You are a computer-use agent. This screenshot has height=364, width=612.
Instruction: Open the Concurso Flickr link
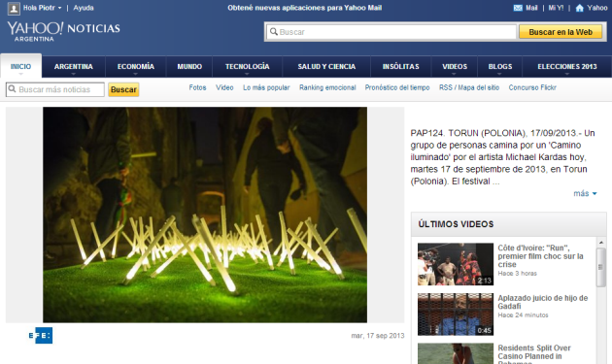coord(532,87)
